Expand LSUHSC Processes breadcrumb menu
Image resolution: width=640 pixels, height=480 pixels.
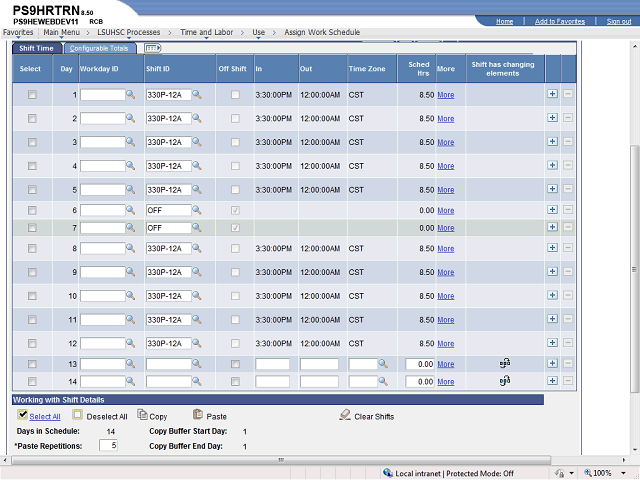click(129, 32)
